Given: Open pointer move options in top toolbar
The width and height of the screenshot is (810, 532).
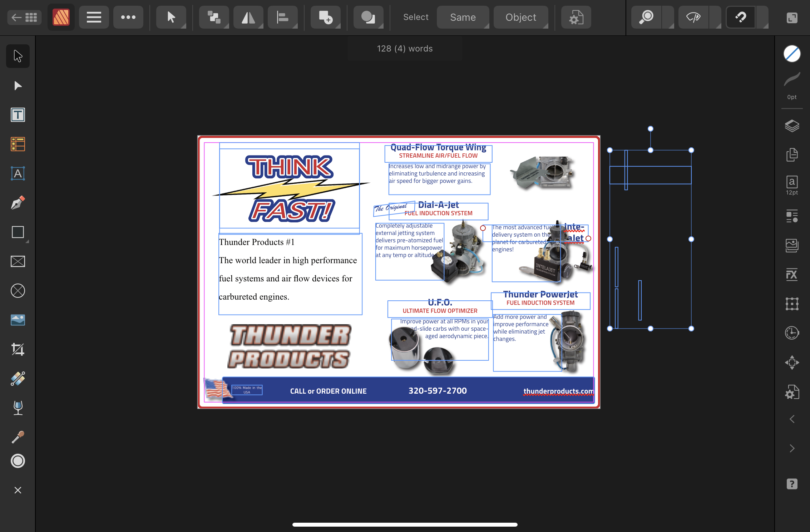Looking at the screenshot, I should [x=172, y=17].
